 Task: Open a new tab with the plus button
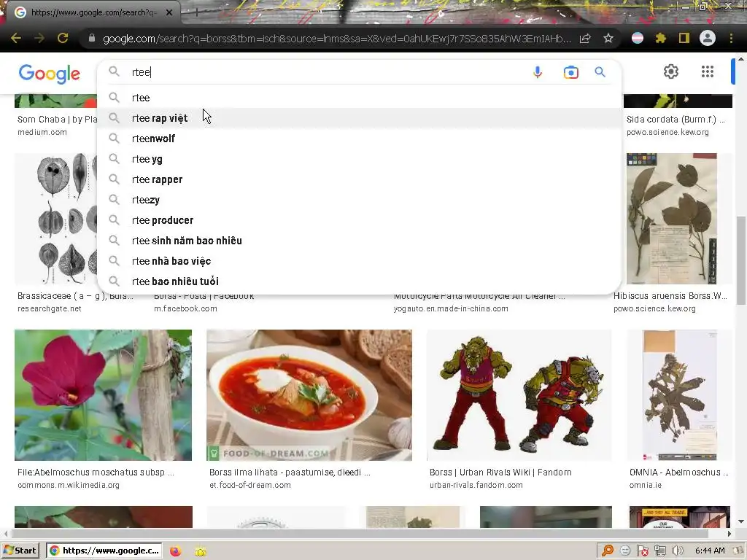tap(196, 12)
